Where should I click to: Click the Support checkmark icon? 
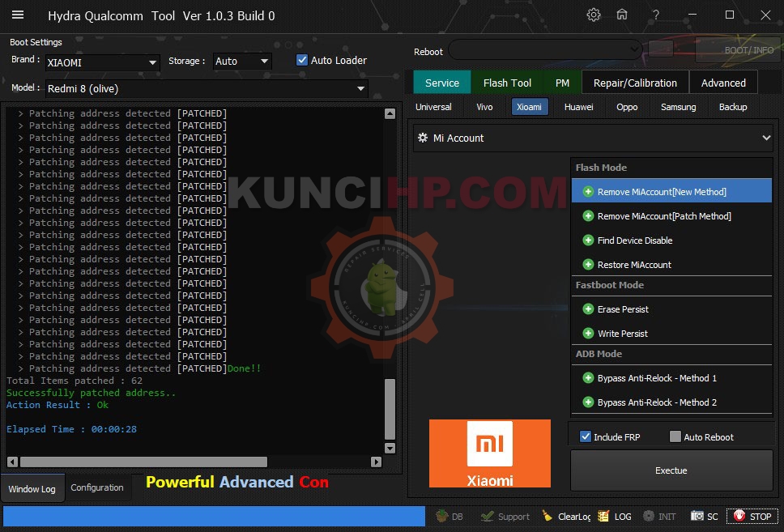(487, 516)
